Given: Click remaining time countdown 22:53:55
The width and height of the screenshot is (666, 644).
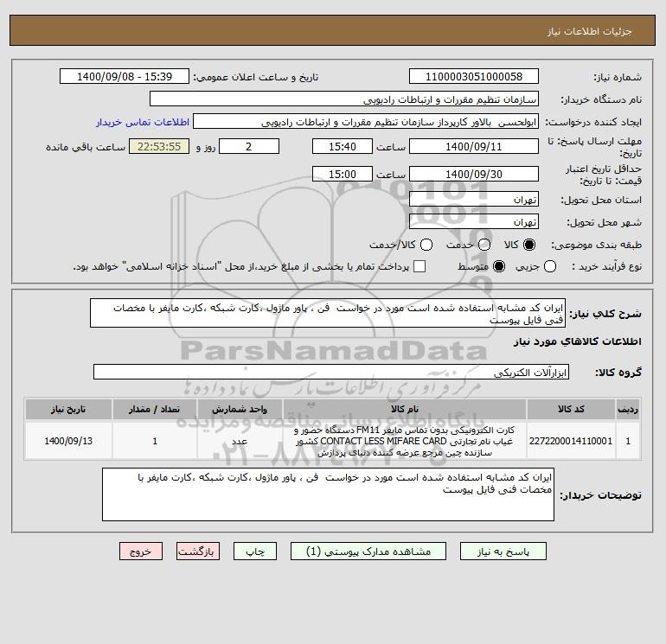Looking at the screenshot, I should (x=159, y=146).
